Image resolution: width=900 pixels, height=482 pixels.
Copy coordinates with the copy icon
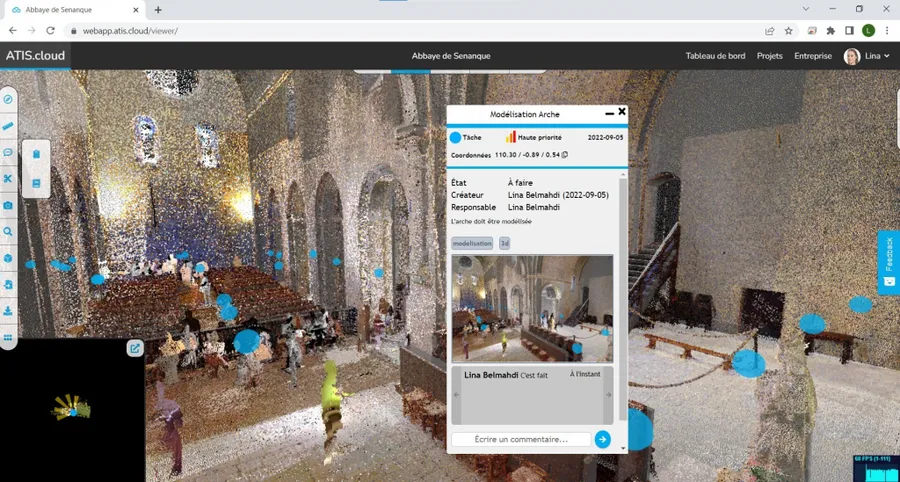(x=565, y=154)
